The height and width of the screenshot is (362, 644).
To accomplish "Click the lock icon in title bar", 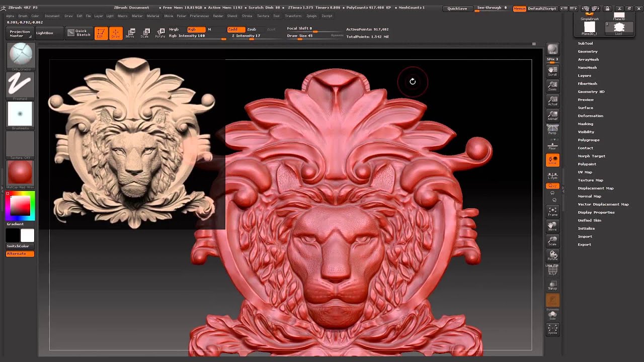I will [607, 9].
